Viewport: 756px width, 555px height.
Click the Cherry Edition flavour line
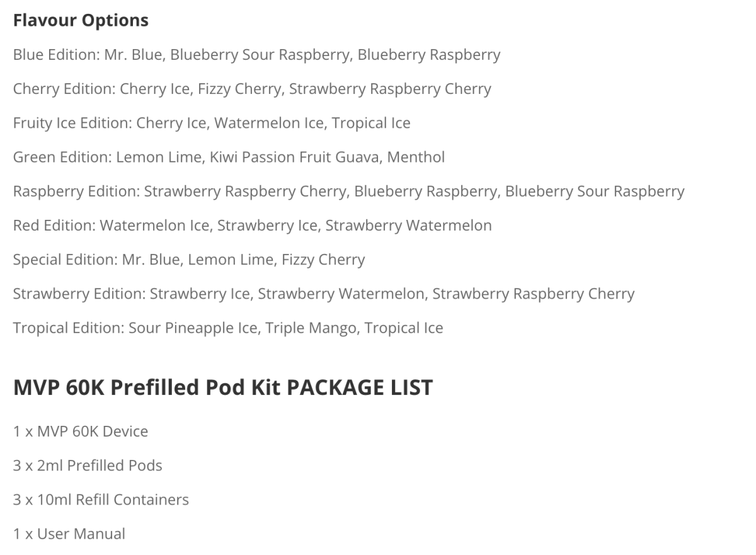[252, 89]
